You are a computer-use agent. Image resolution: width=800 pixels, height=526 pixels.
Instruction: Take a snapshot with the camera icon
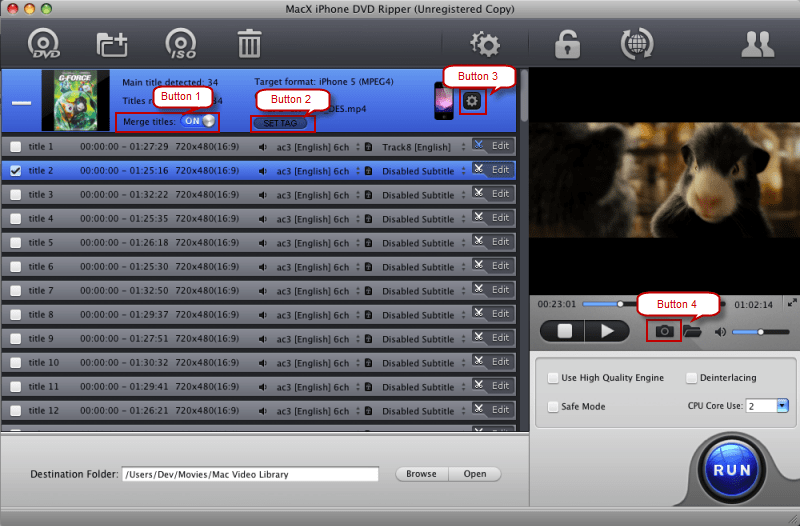click(x=664, y=331)
